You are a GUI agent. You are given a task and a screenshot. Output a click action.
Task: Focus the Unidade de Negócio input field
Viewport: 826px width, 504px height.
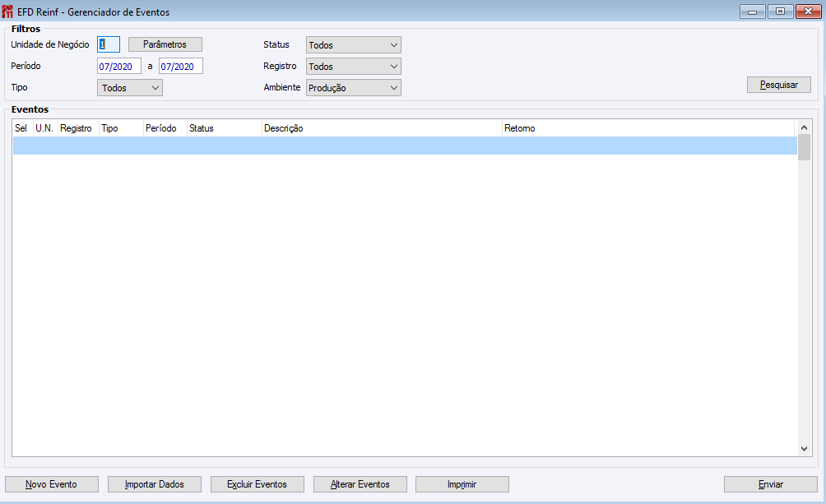(x=109, y=44)
